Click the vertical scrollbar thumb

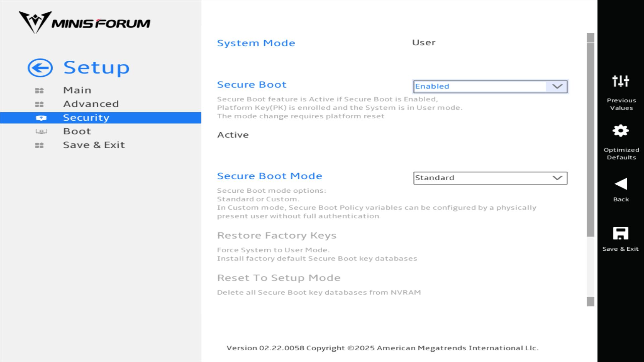click(x=590, y=139)
